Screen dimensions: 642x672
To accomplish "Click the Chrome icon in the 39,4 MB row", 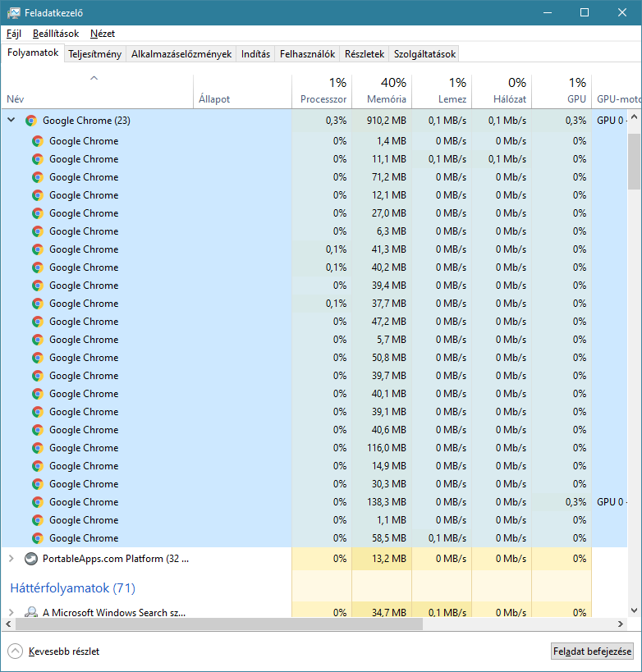I will [x=38, y=285].
